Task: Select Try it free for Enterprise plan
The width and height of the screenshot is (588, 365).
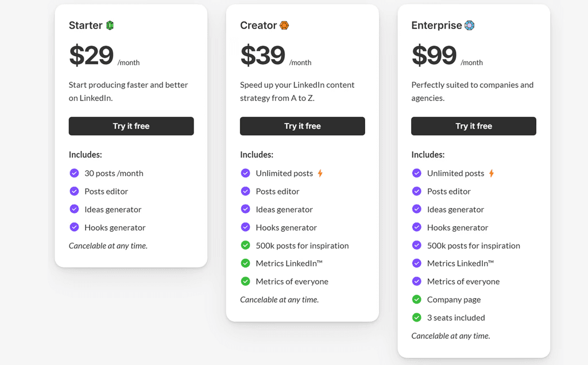Action: pos(474,126)
